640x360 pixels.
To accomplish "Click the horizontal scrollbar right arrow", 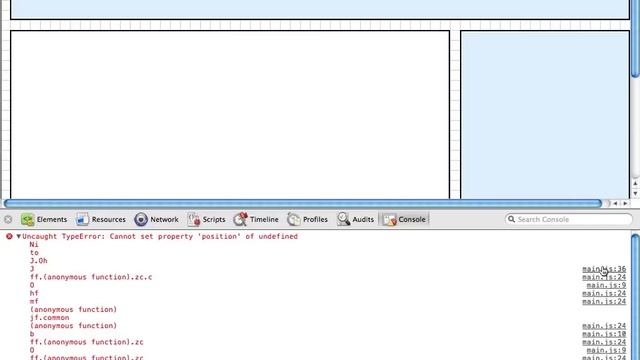I will point(625,203).
